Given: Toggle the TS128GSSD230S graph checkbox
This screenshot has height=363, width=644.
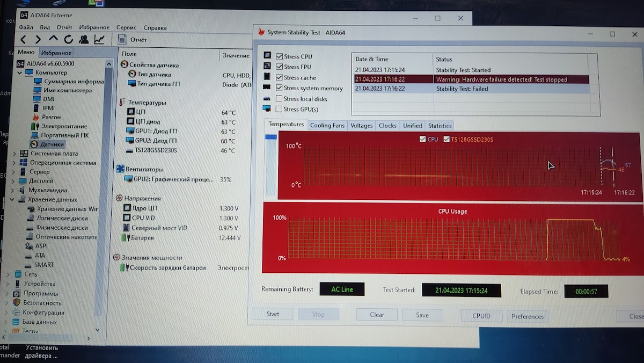Looking at the screenshot, I should click(x=447, y=139).
